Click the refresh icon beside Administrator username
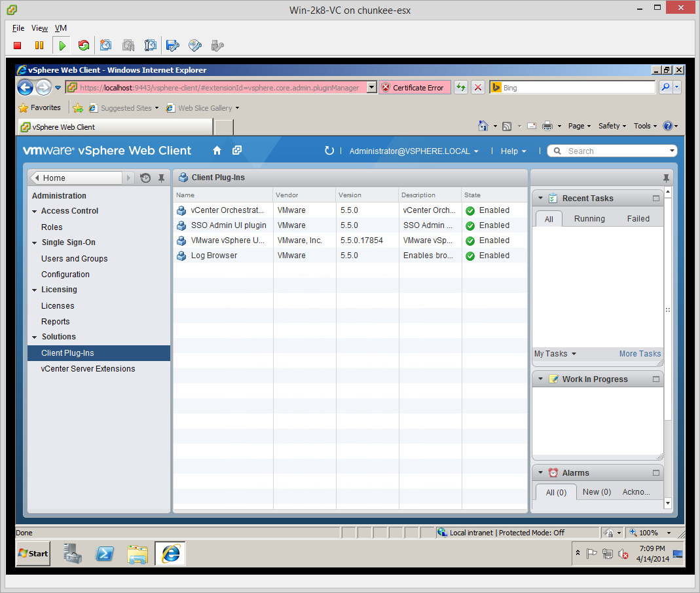Screen dimensions: 700x593 click(x=329, y=151)
